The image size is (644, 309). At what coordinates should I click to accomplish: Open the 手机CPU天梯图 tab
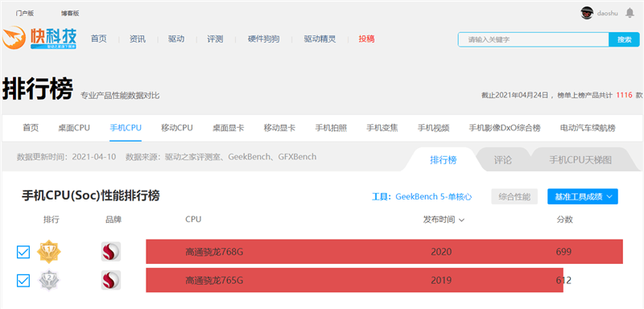[x=580, y=160]
